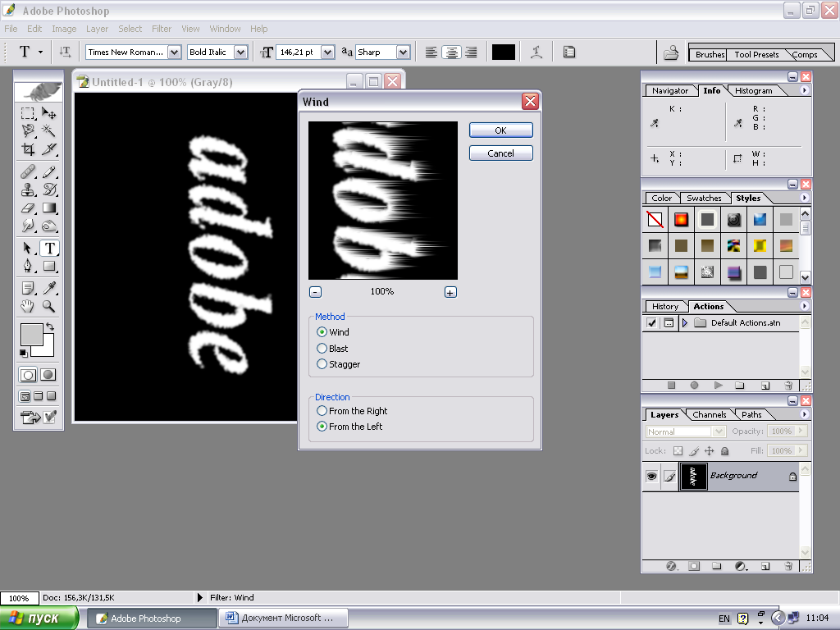Open the font size dropdown
840x630 pixels.
tap(328, 52)
